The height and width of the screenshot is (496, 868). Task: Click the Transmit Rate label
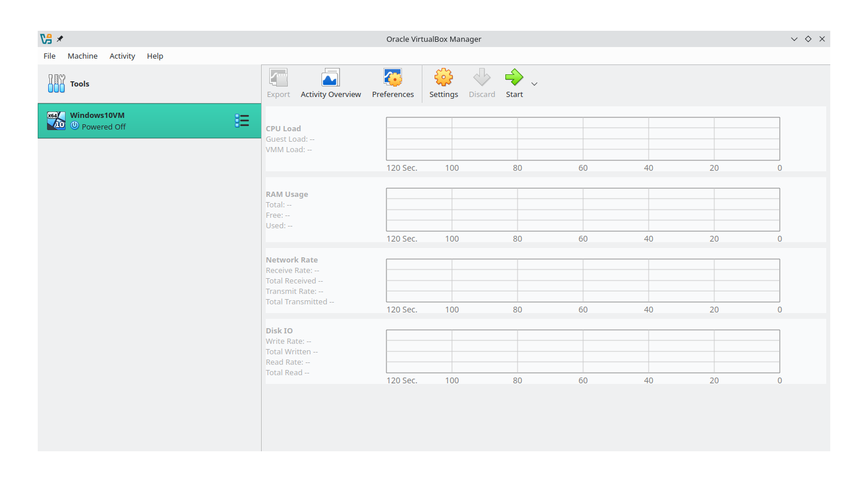point(295,291)
